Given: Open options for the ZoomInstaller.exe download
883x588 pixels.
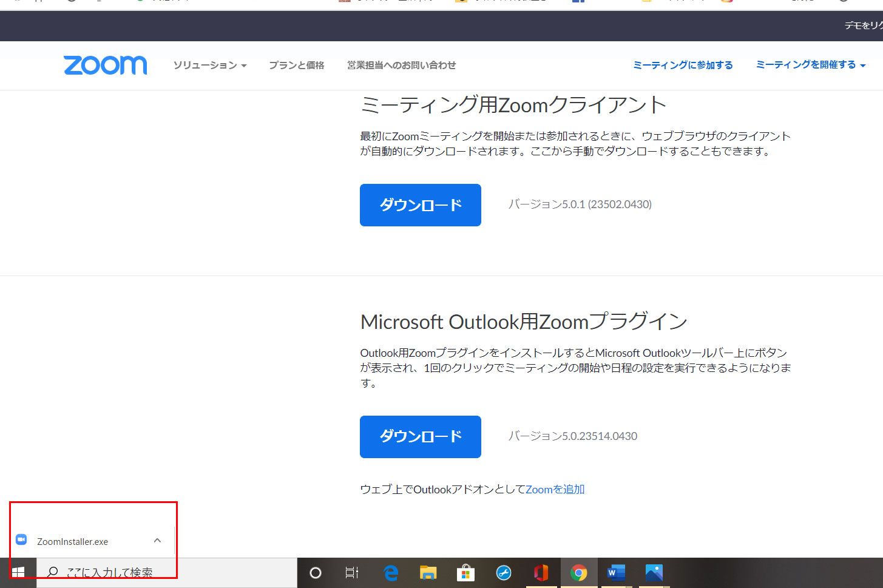Looking at the screenshot, I should [x=157, y=541].
